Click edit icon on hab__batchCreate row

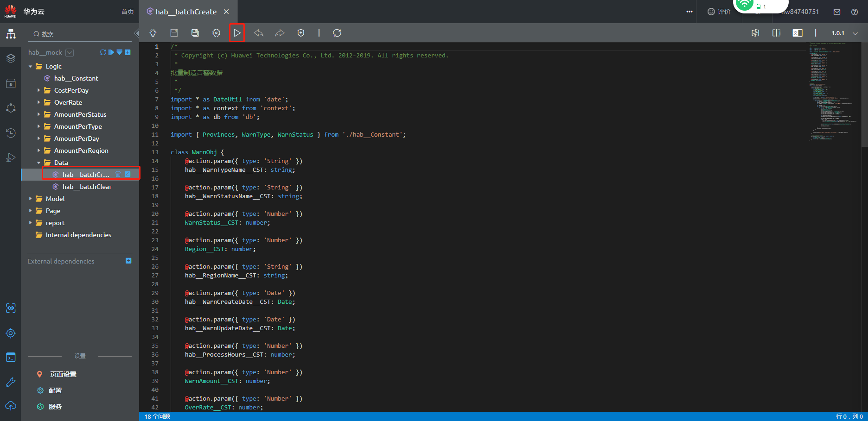(x=128, y=174)
